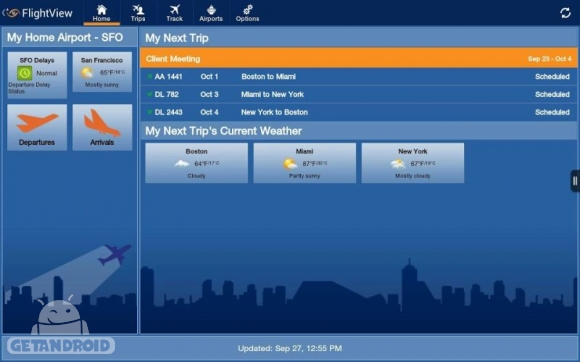The height and width of the screenshot is (362, 580).
Task: Click the New York mostly cloudy icon
Action: (x=398, y=163)
